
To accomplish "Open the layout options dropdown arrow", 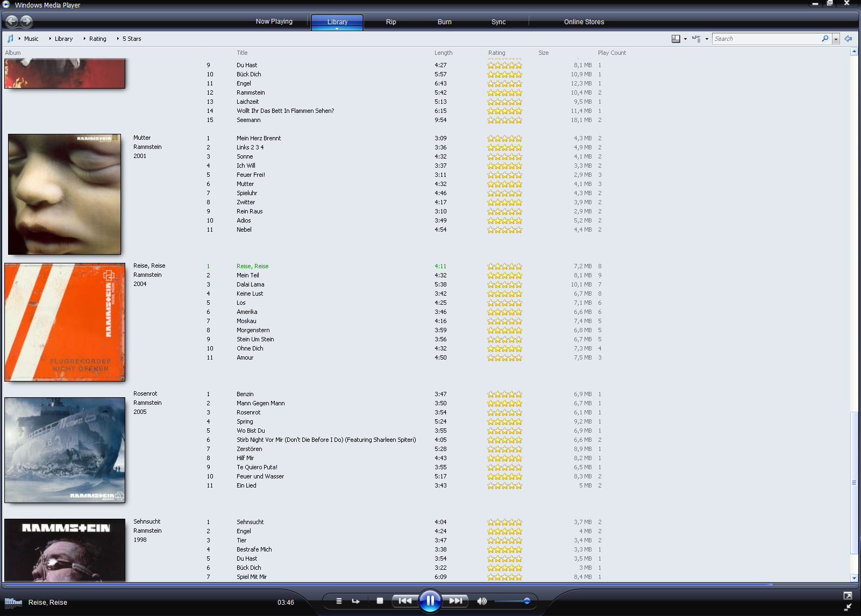I will click(685, 39).
